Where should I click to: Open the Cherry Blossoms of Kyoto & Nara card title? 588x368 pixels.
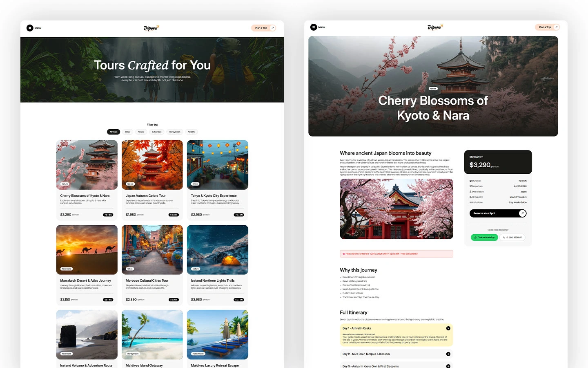pos(85,196)
